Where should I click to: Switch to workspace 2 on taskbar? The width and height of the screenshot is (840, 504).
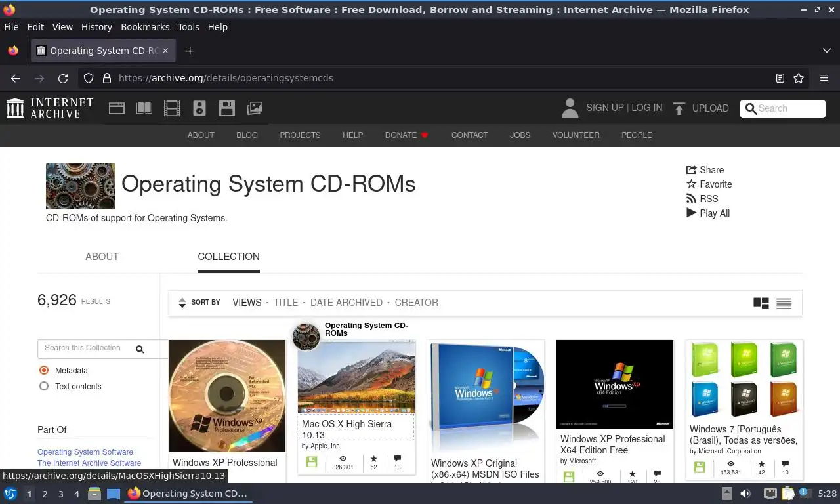(45, 493)
